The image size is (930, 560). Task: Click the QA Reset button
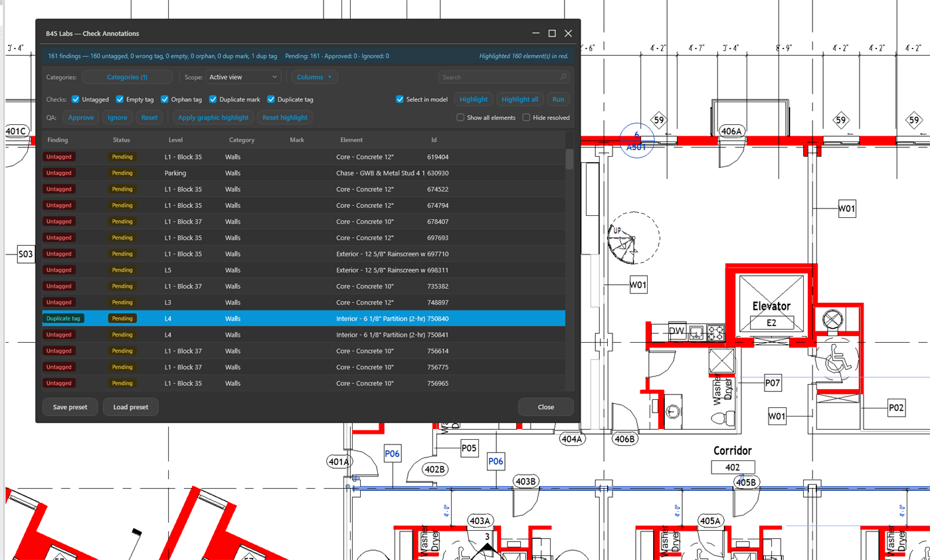149,118
